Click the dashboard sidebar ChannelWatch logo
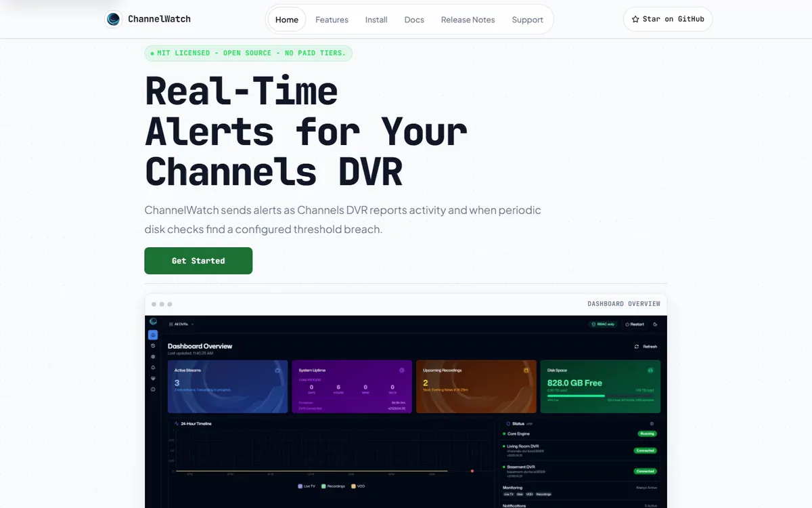This screenshot has width=812, height=508. click(x=154, y=321)
